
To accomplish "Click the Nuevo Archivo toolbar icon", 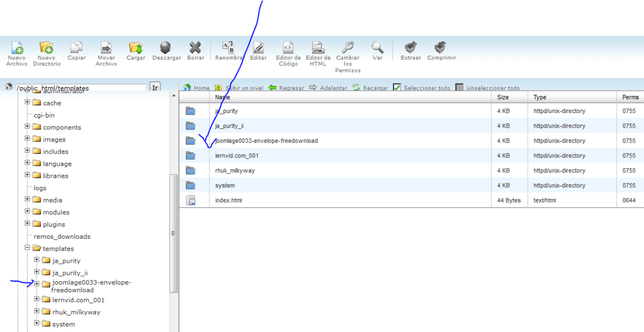I will tap(17, 47).
